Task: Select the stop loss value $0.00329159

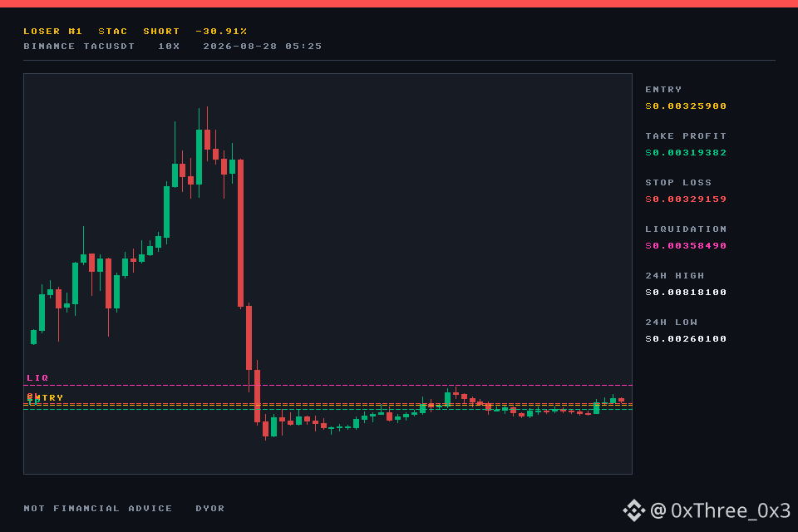Action: click(x=686, y=199)
